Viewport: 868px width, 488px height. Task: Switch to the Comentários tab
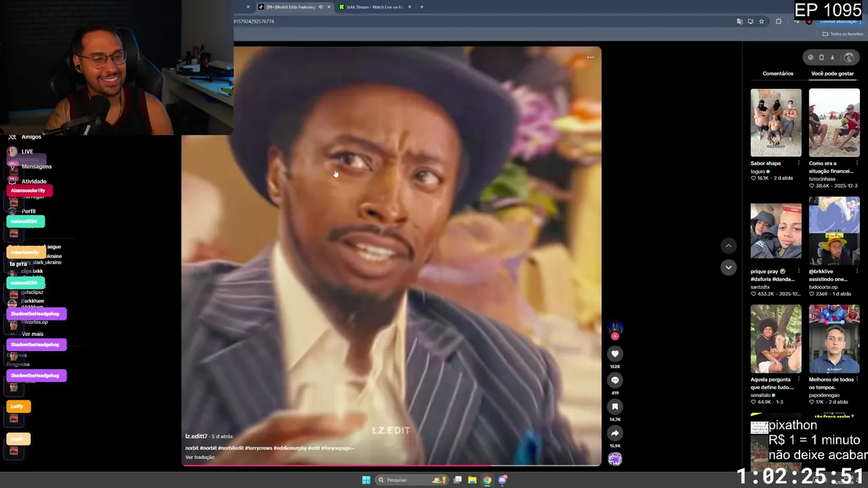778,74
